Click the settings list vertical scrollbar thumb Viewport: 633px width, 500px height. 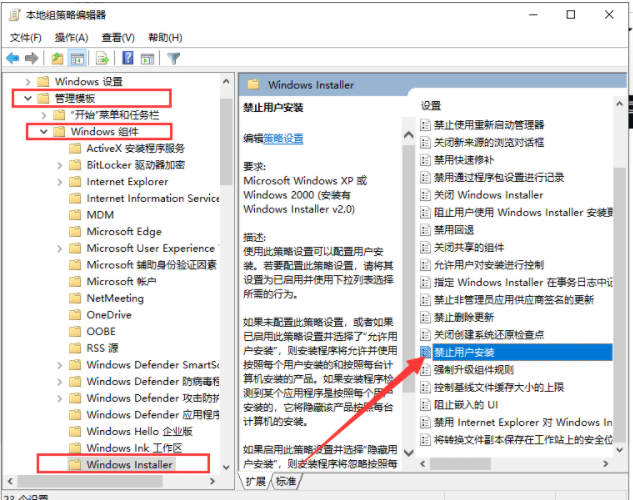click(x=619, y=303)
